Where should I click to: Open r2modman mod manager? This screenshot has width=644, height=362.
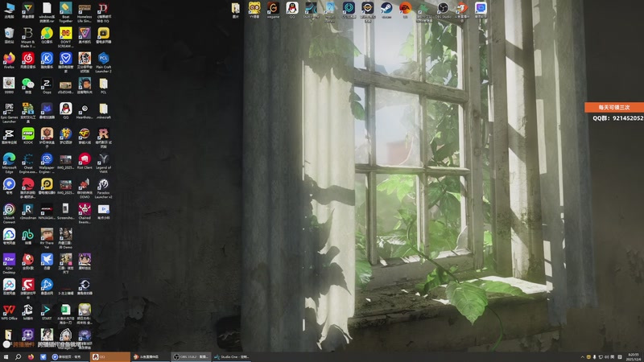coord(28,211)
